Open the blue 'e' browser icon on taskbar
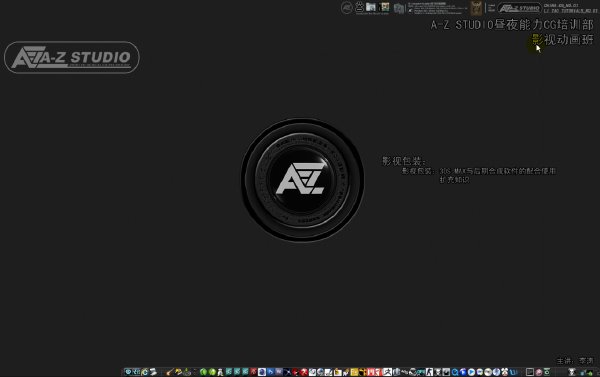This screenshot has height=377, width=600. (x=145, y=372)
